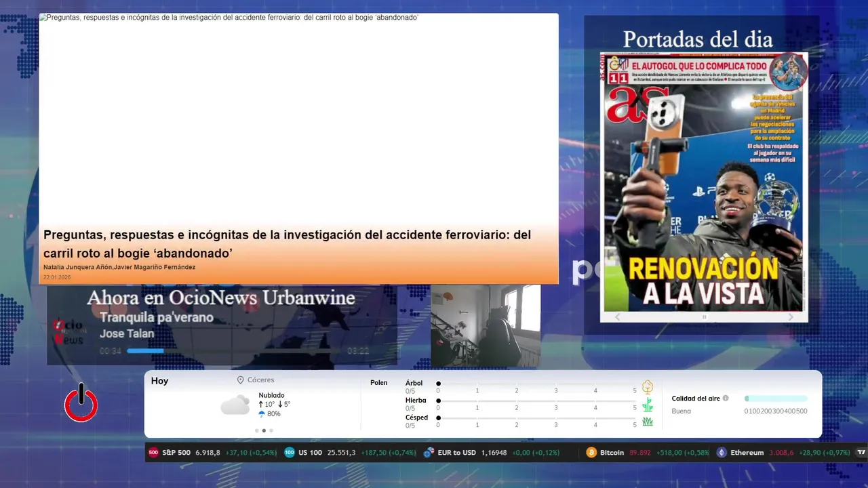
Task: Open the S&P 500 ticker quote
Action: point(212,452)
